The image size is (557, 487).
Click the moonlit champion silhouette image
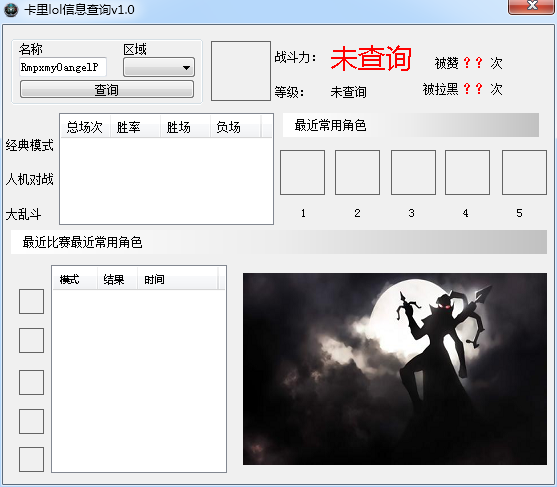[395, 369]
